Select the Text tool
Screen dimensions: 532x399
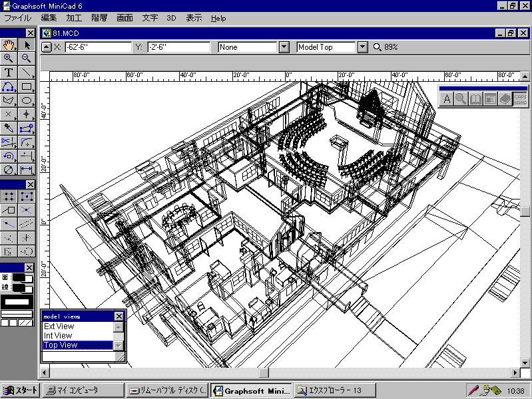click(x=9, y=72)
